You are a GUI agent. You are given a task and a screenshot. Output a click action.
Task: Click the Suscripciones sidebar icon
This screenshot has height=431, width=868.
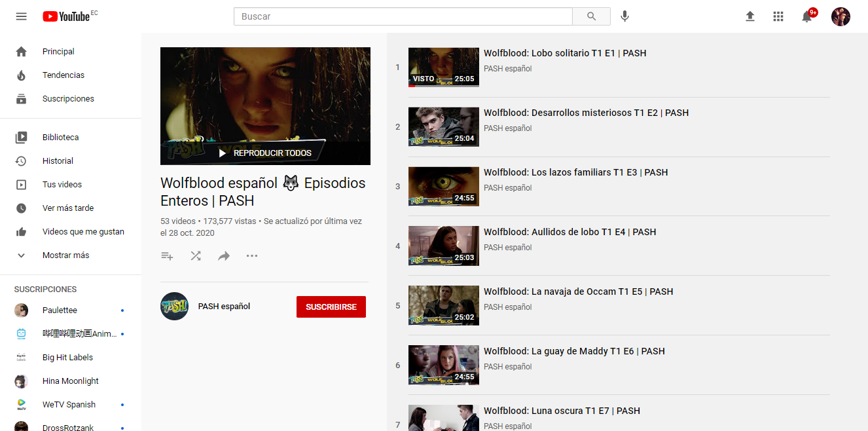(x=22, y=99)
